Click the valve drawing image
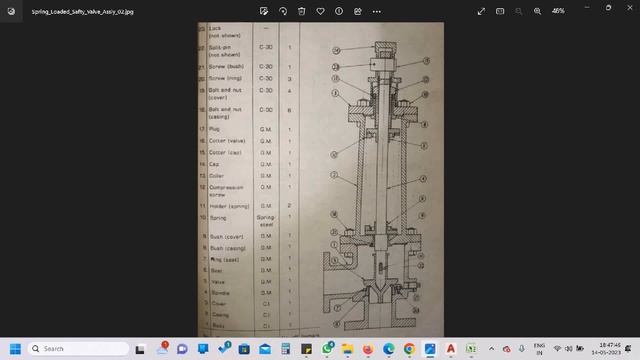 point(321,179)
